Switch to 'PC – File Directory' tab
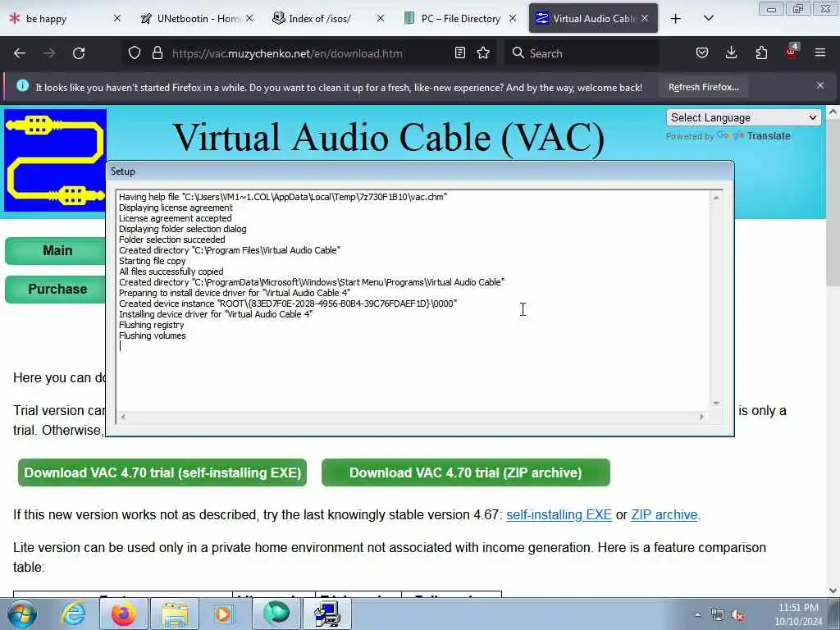This screenshot has width=840, height=630. pos(460,19)
